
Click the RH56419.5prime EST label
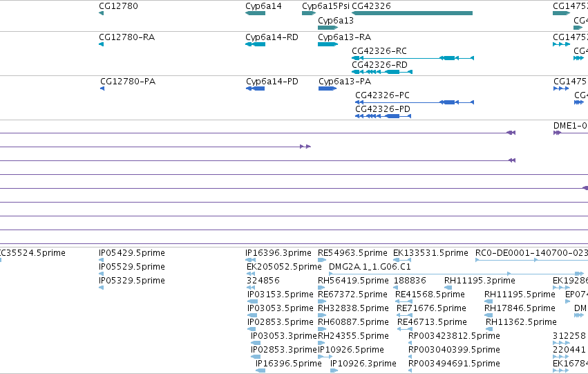click(353, 281)
